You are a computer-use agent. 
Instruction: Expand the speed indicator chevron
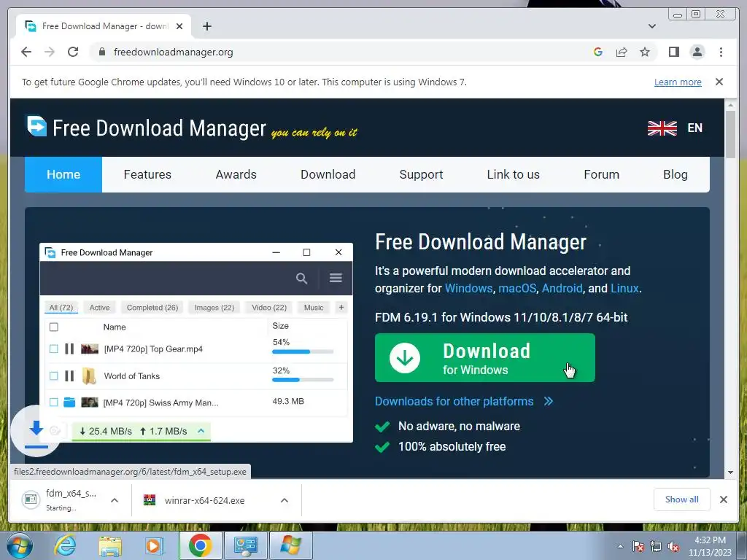pos(201,431)
